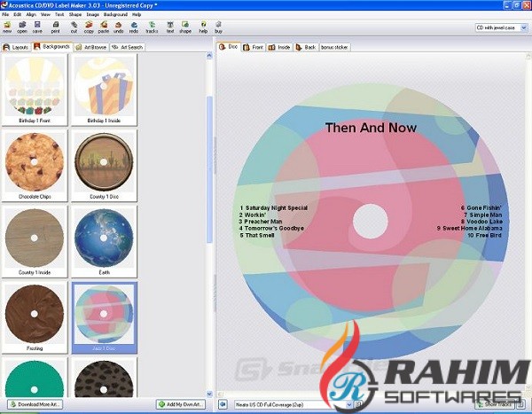Select the 'Then And Now' title text
Viewport: 532px width, 414px height.
(371, 128)
